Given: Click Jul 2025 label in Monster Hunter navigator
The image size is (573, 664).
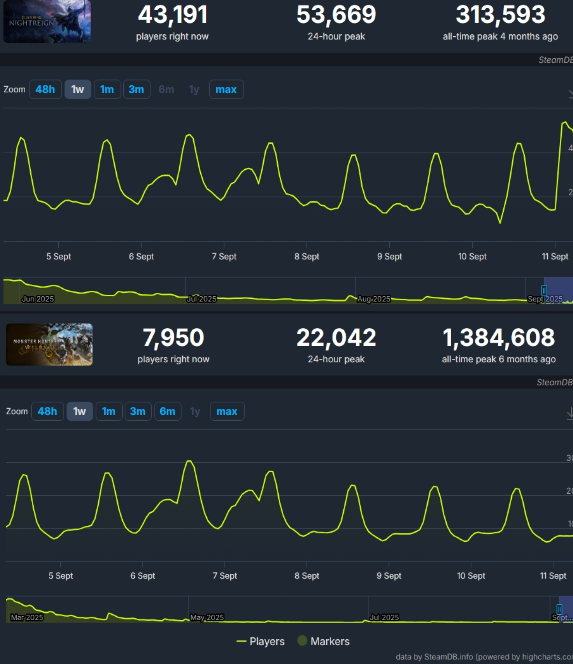Looking at the screenshot, I should [384, 617].
